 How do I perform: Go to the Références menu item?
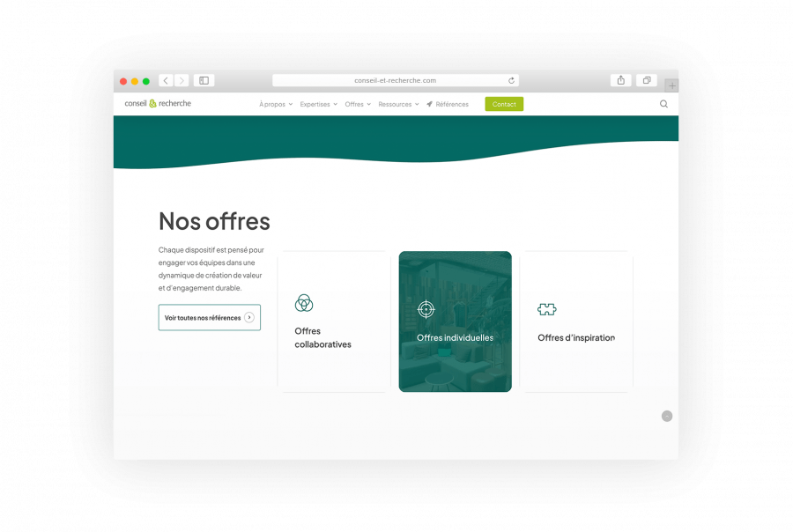pos(448,104)
